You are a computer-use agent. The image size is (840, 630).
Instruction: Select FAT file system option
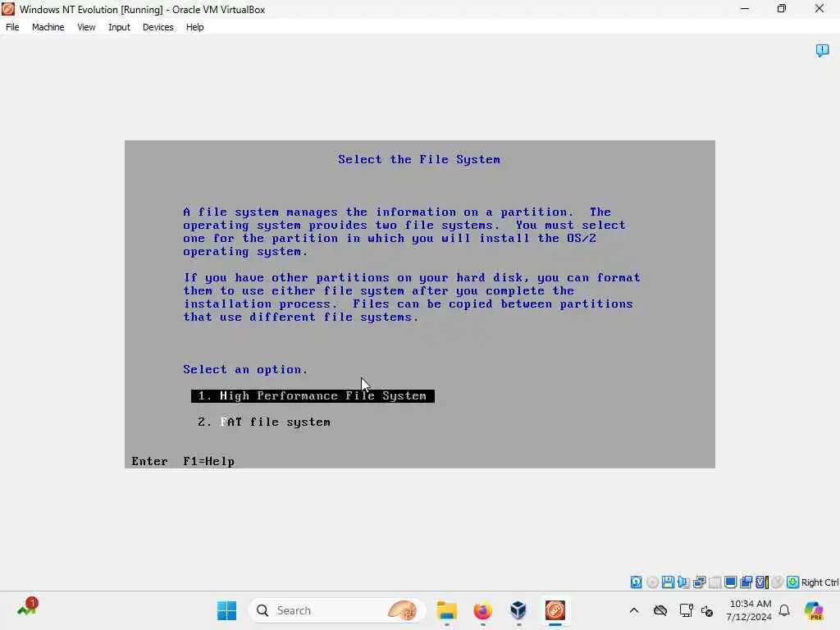click(264, 422)
